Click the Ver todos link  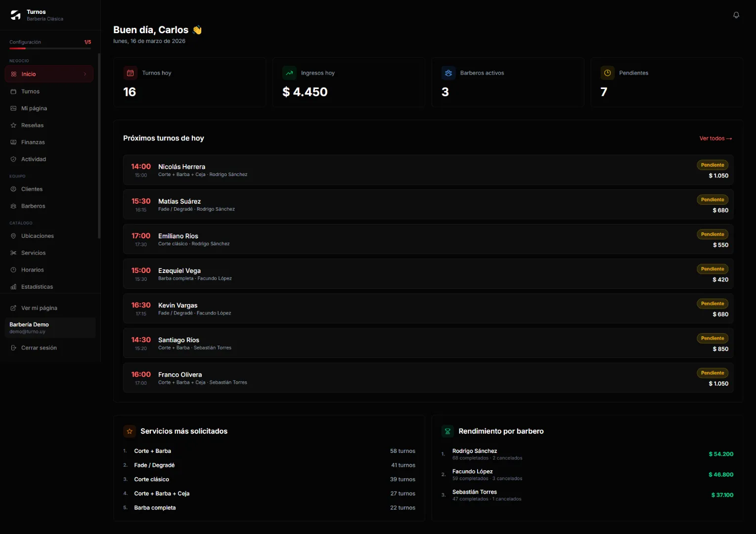click(x=715, y=138)
